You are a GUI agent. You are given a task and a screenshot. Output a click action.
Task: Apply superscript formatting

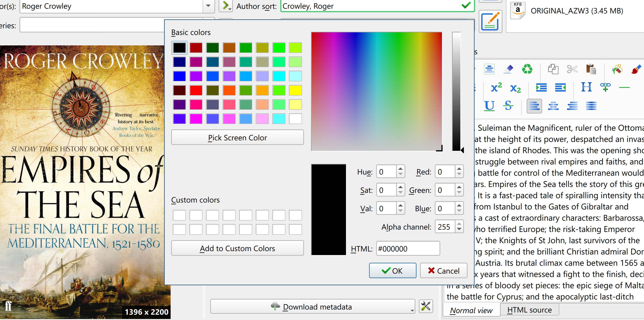click(496, 87)
